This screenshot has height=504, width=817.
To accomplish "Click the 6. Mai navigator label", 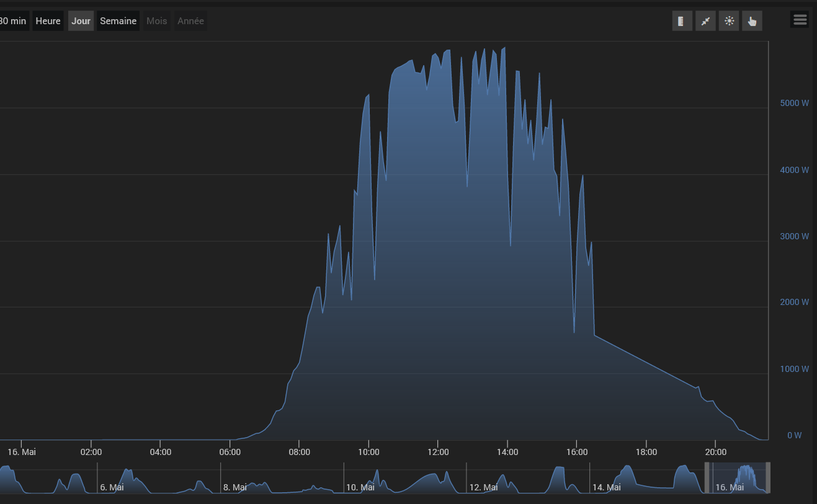I will pos(112,487).
